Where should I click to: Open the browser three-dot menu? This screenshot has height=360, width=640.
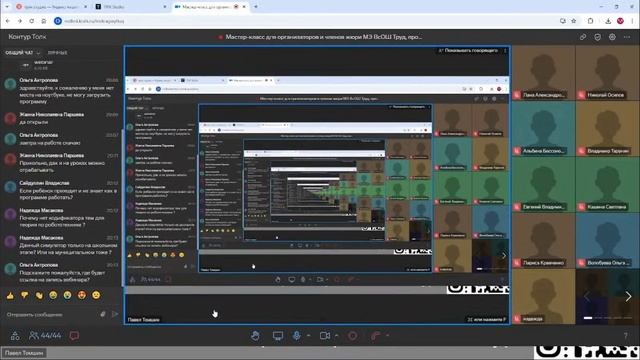(632, 21)
